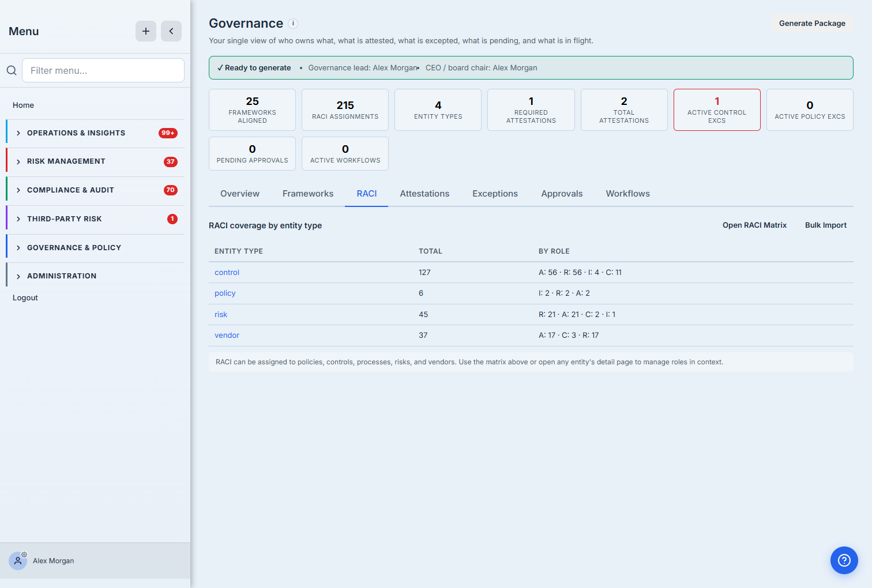
Task: Open the Overview tab
Action: [x=240, y=194]
